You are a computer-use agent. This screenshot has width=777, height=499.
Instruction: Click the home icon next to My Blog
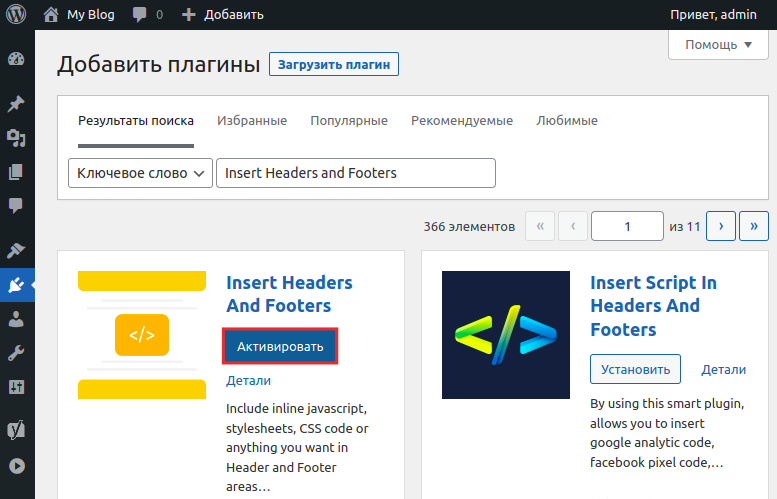tap(51, 14)
